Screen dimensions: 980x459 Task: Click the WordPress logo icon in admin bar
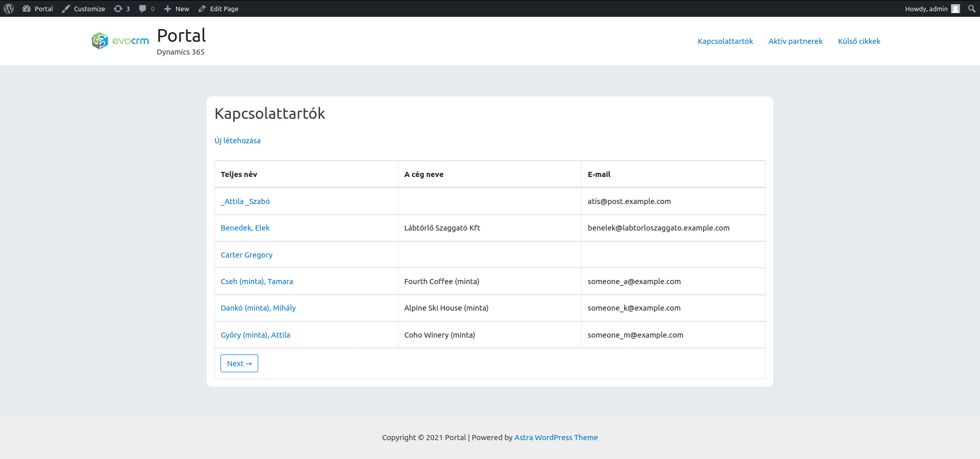tap(9, 9)
